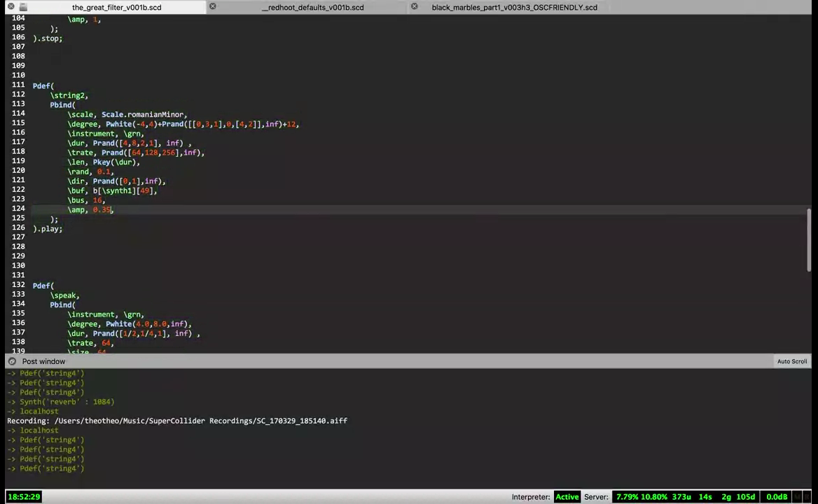Click the Interpreter: label in status bar
Screen dimensions: 818x504
pos(531,497)
